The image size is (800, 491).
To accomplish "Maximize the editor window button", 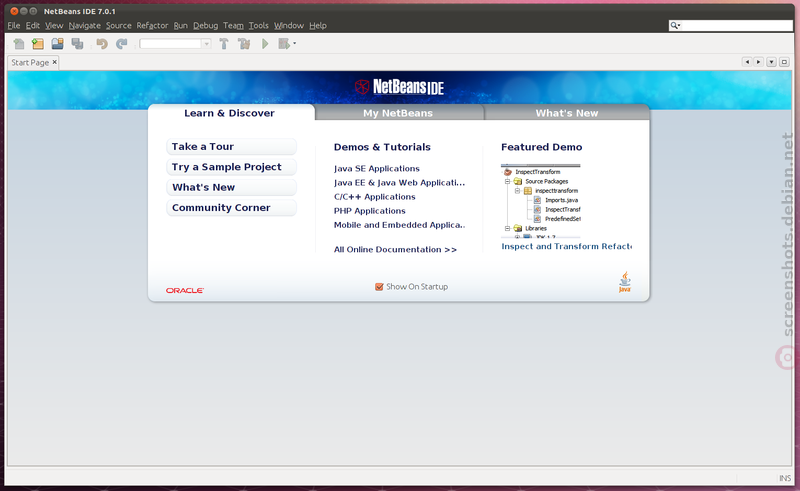I will 784,62.
